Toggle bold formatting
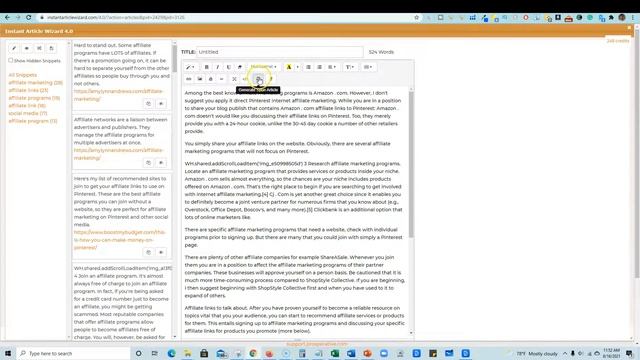The image size is (640, 360). [207, 67]
